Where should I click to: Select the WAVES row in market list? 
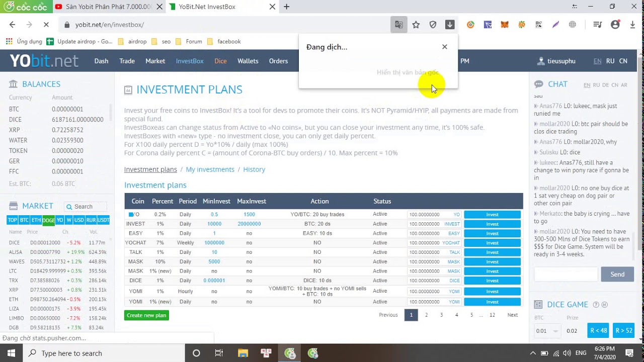point(57,262)
